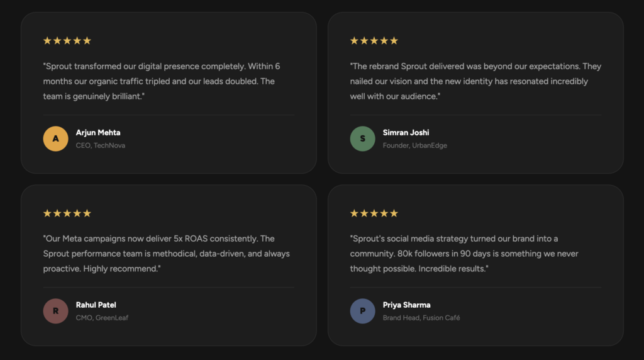The height and width of the screenshot is (360, 644).
Task: Select the name Arjun Mehta
Action: click(98, 133)
